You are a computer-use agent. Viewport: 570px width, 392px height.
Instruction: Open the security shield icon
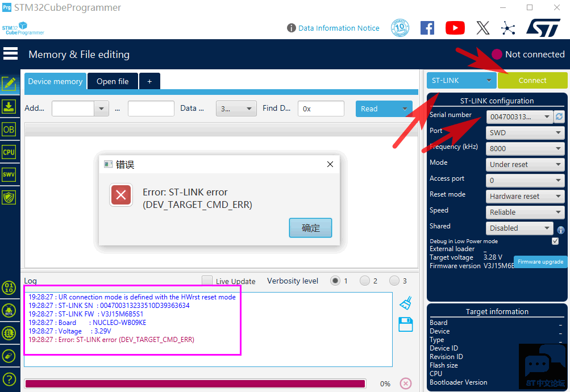[9, 198]
